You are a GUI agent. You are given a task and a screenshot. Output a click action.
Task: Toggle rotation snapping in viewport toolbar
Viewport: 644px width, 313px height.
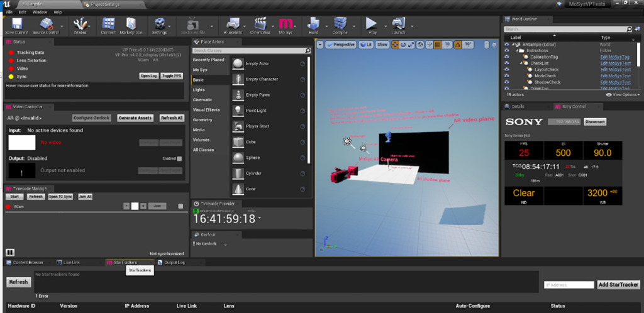pyautogui.click(x=458, y=45)
